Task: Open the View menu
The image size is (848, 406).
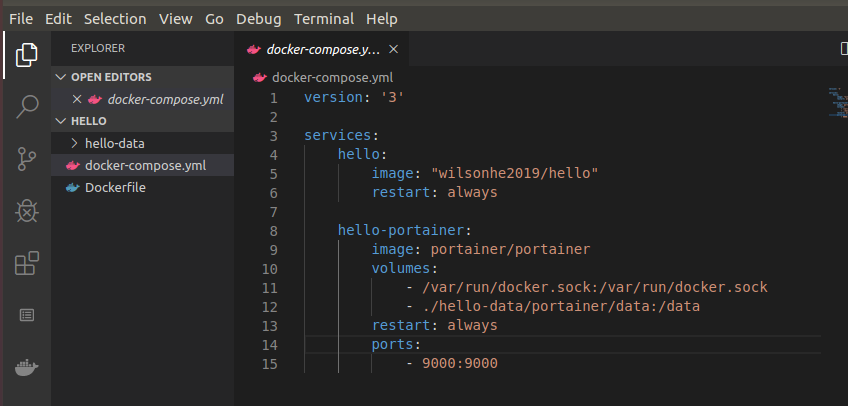Action: tap(176, 19)
